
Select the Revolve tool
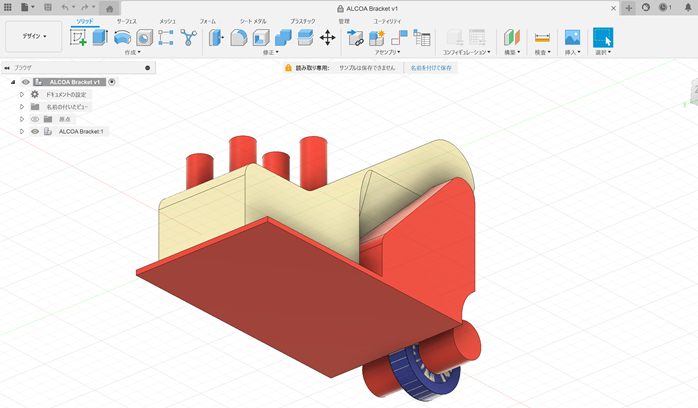tap(122, 37)
